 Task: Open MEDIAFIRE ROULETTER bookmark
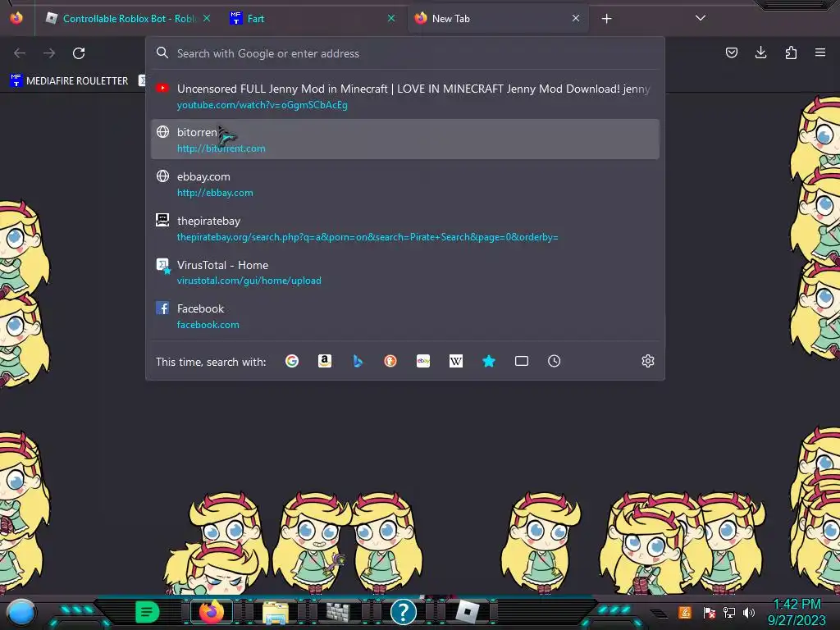pyautogui.click(x=69, y=81)
